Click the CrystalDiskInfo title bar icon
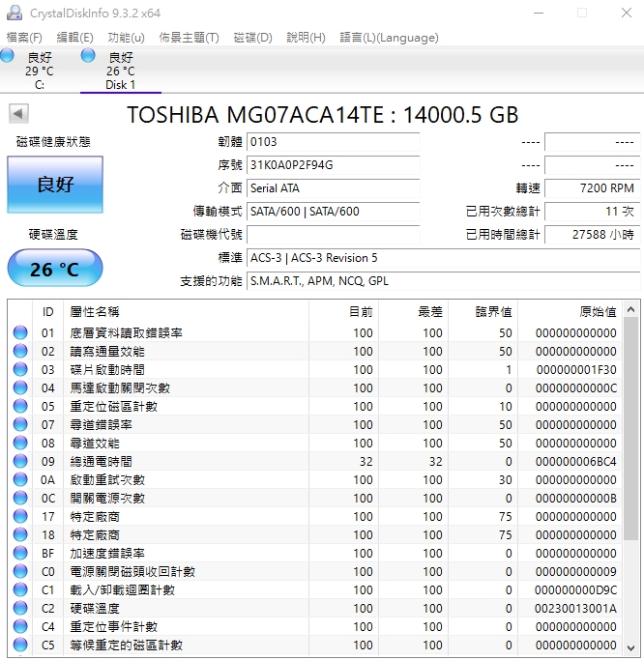644x660 pixels. 15,14
